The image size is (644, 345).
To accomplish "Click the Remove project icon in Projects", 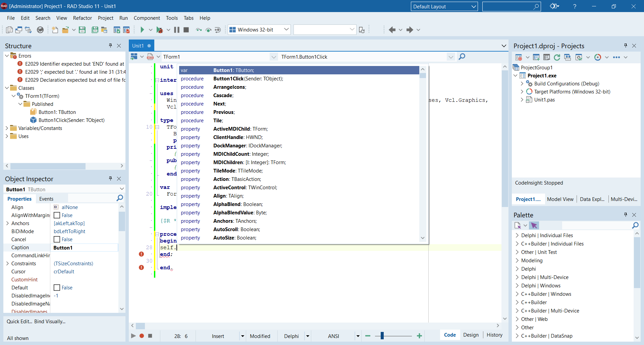I will [x=547, y=57].
